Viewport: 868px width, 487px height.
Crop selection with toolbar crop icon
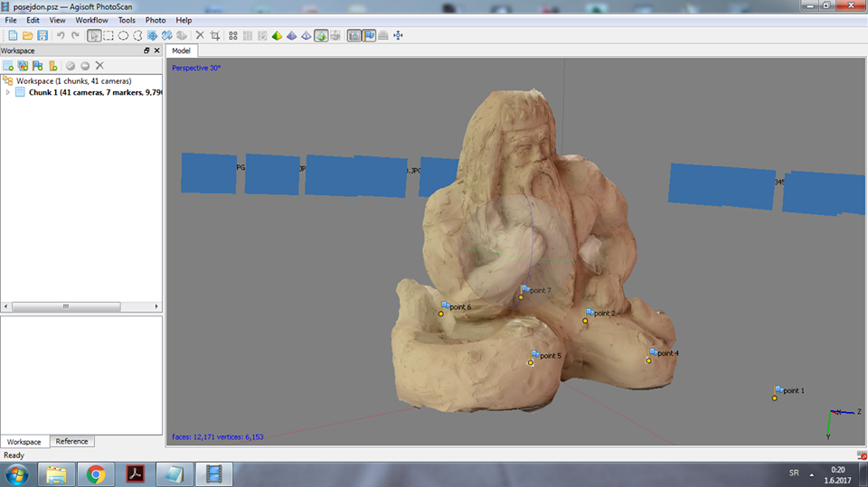pyautogui.click(x=215, y=35)
